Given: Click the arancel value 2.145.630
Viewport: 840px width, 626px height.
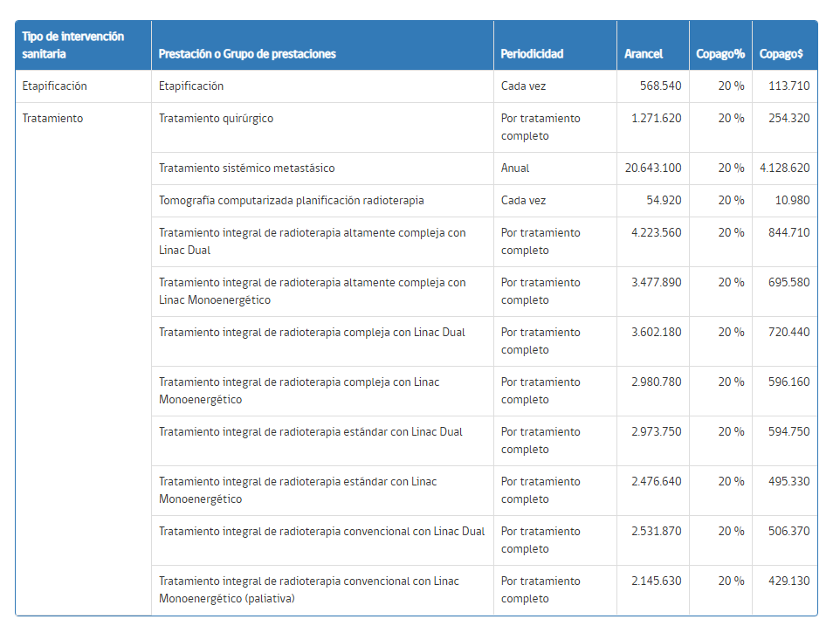Looking at the screenshot, I should click(x=656, y=581).
